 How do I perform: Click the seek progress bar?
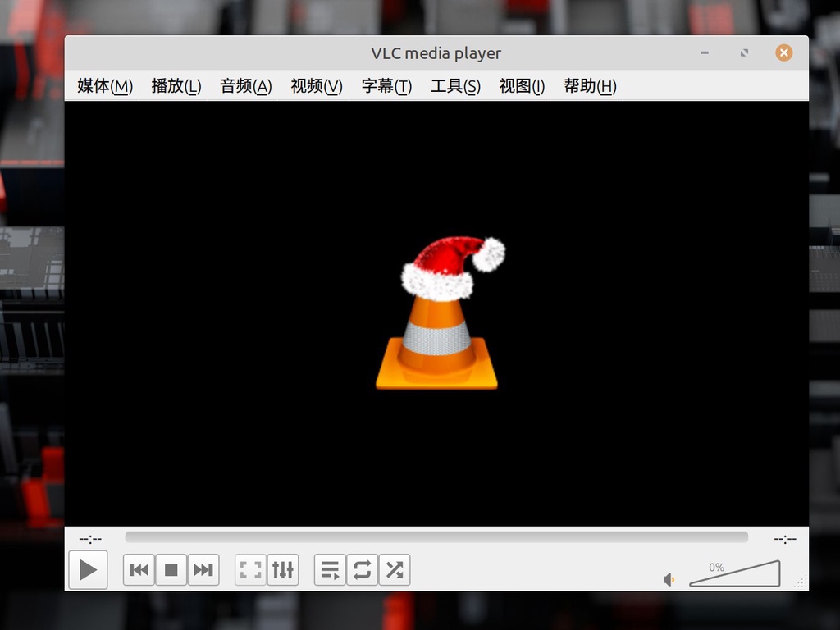[x=436, y=537]
